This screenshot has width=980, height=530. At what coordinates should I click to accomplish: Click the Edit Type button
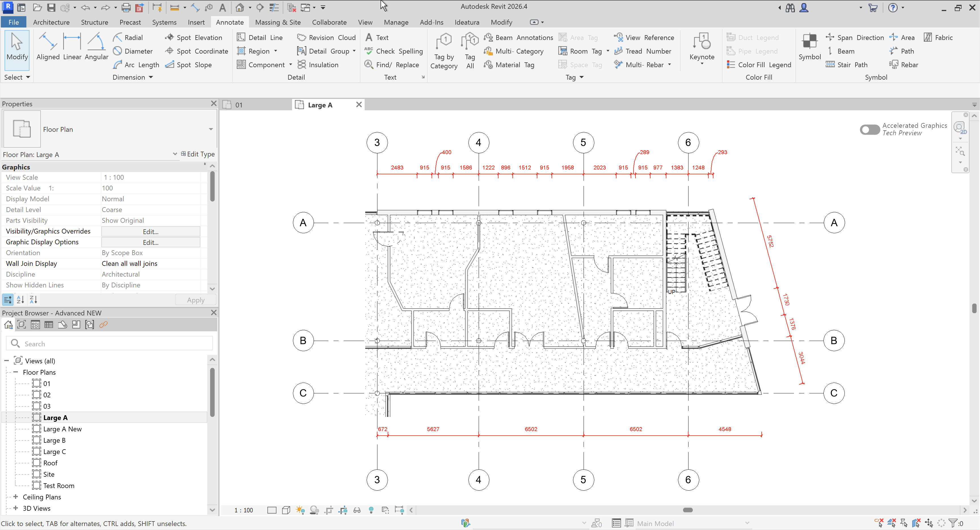(x=198, y=154)
